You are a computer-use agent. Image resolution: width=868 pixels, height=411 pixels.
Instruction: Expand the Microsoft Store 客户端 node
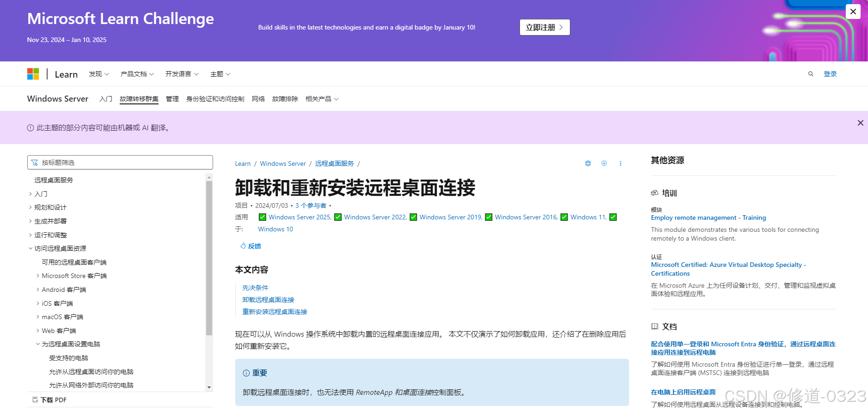click(38, 276)
